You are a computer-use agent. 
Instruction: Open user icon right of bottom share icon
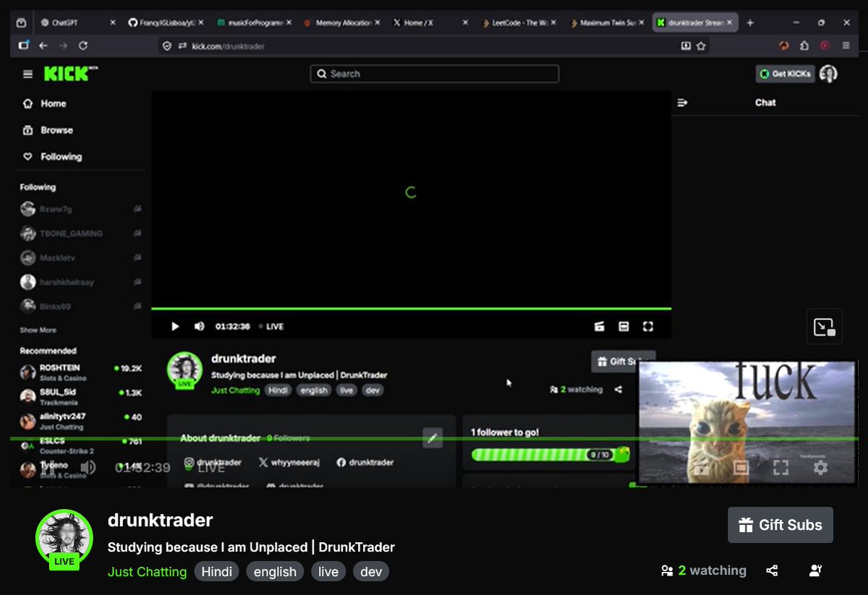(x=815, y=570)
